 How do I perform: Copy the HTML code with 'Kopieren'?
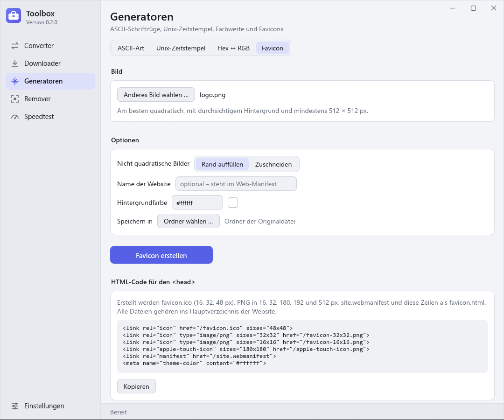coord(136,386)
